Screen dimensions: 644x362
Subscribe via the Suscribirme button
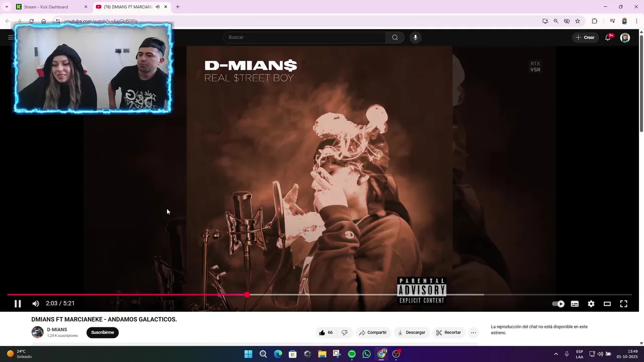(103, 332)
